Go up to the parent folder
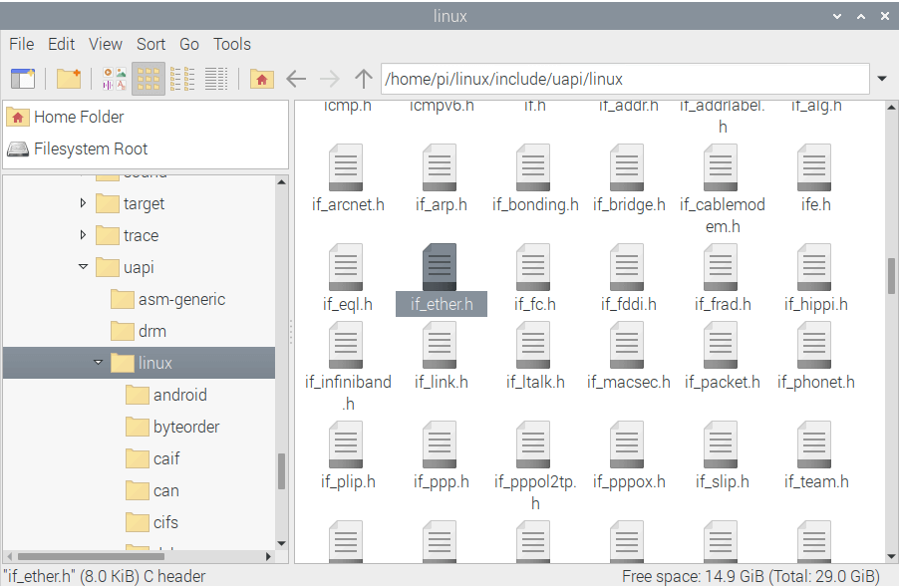The height and width of the screenshot is (588, 899). pos(364,79)
